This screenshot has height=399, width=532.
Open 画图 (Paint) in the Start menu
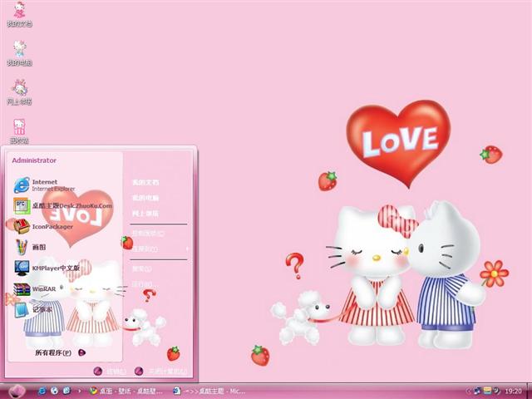tap(39, 247)
